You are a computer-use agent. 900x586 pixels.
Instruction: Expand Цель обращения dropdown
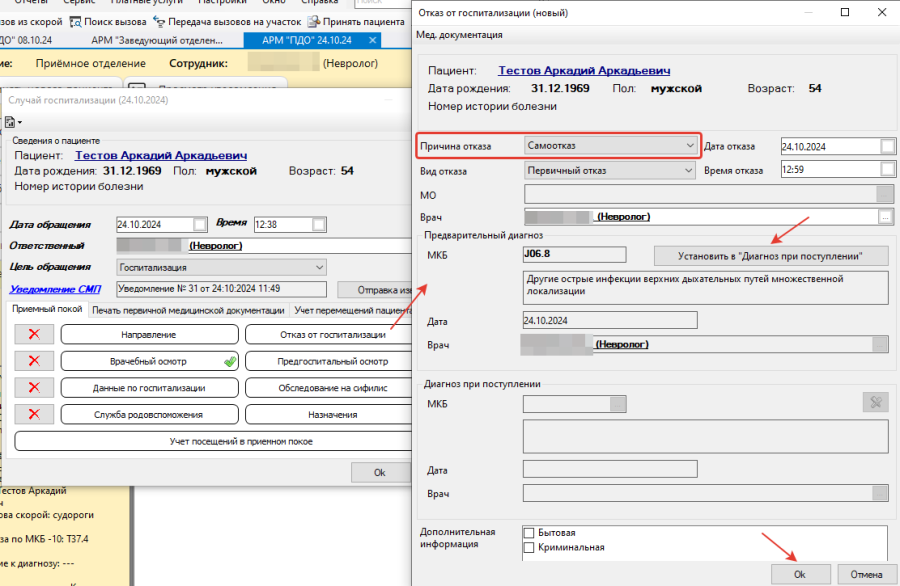(320, 267)
